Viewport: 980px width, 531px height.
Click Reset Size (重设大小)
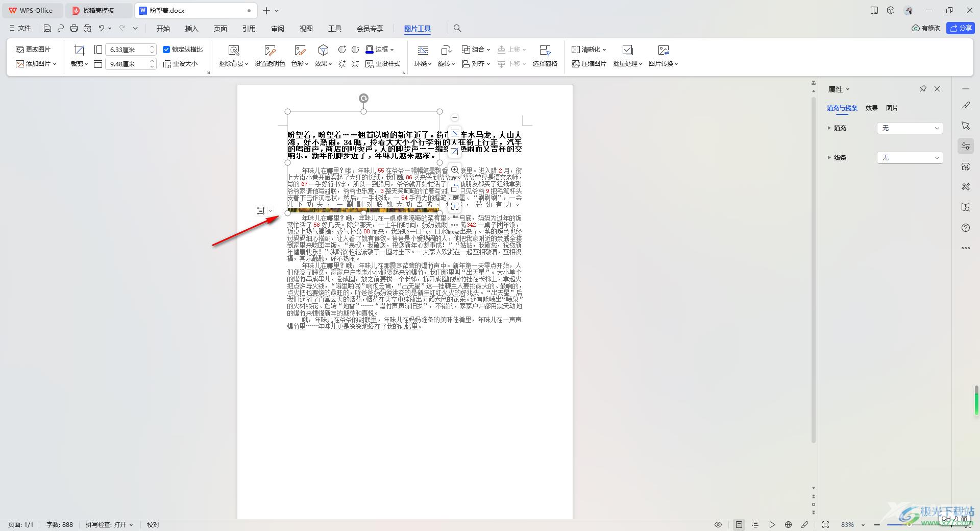(180, 64)
